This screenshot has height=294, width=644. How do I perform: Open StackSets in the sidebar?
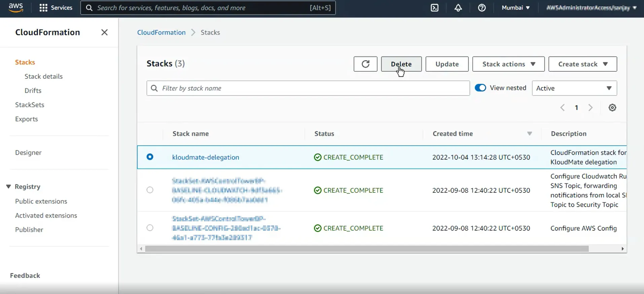coord(30,105)
